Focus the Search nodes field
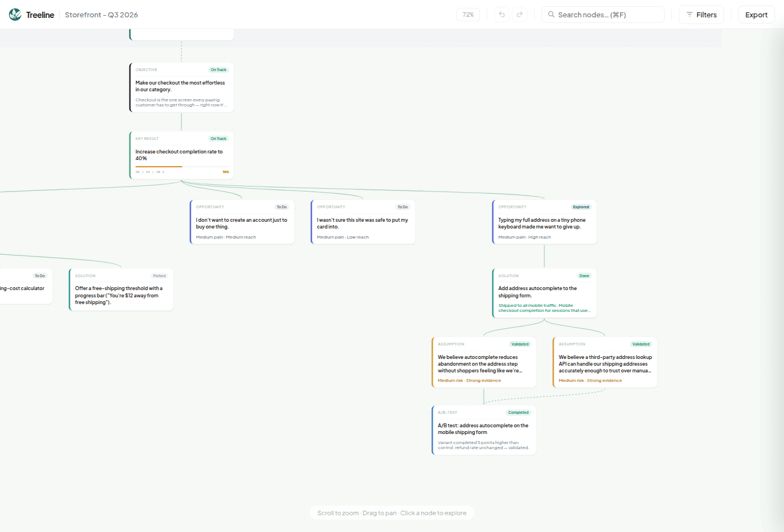The image size is (784, 532). point(603,15)
